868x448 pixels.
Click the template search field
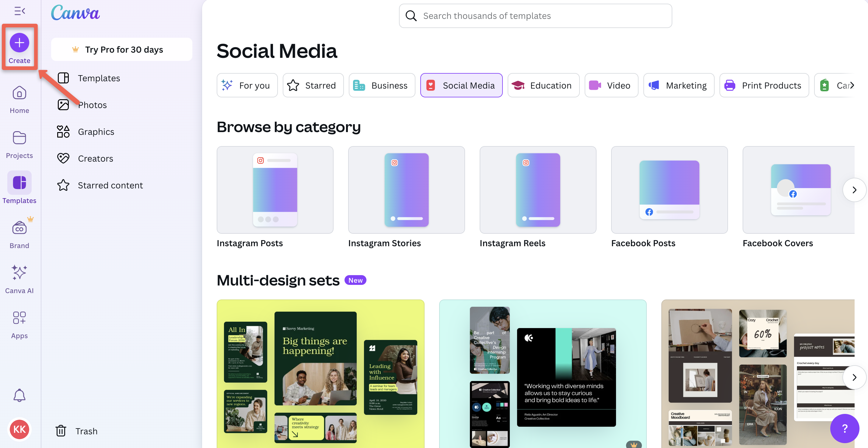click(535, 16)
